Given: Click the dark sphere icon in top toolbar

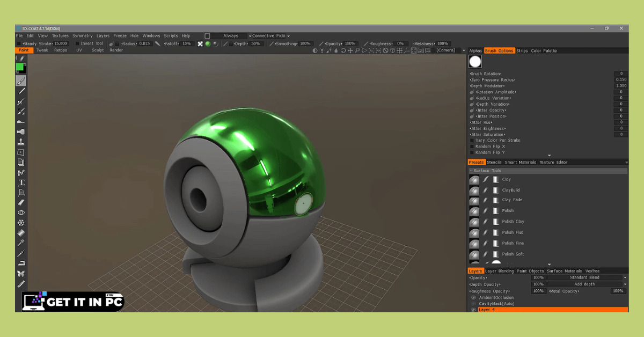Looking at the screenshot, I should coord(215,43).
